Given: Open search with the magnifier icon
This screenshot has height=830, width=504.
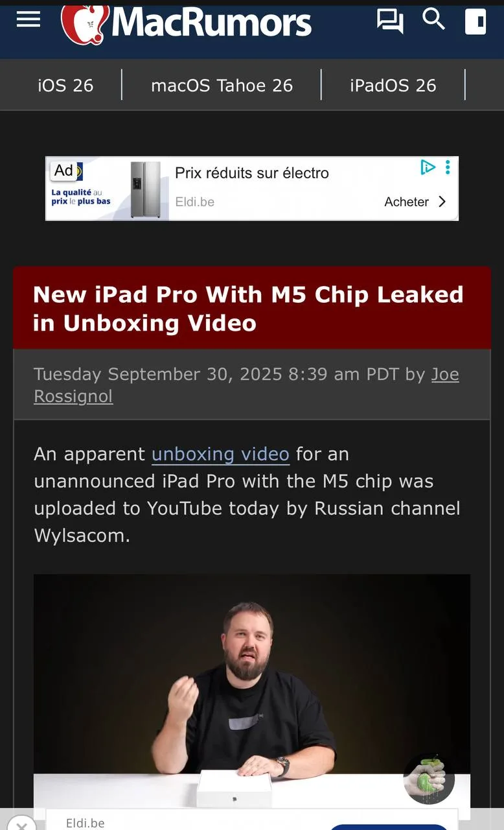Looking at the screenshot, I should click(433, 19).
